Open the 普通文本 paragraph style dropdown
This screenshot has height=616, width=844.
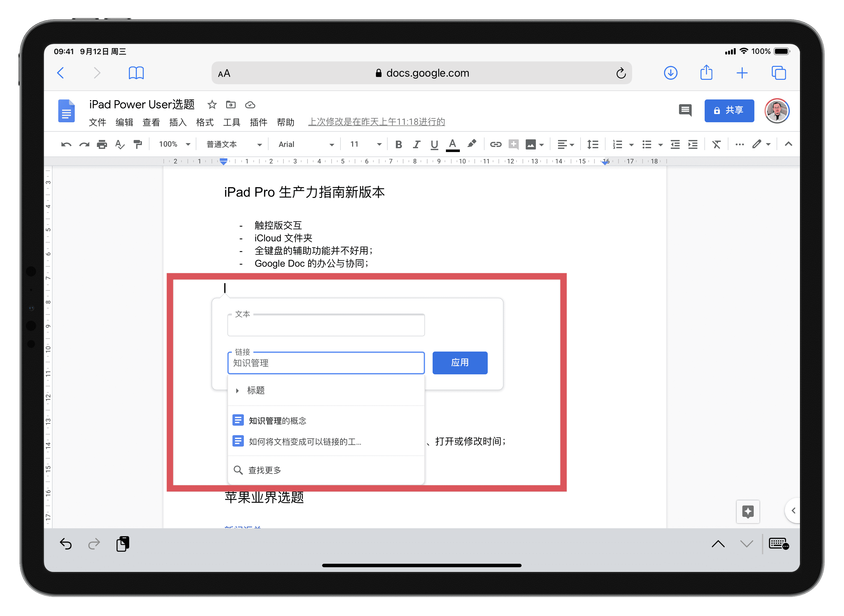click(234, 144)
